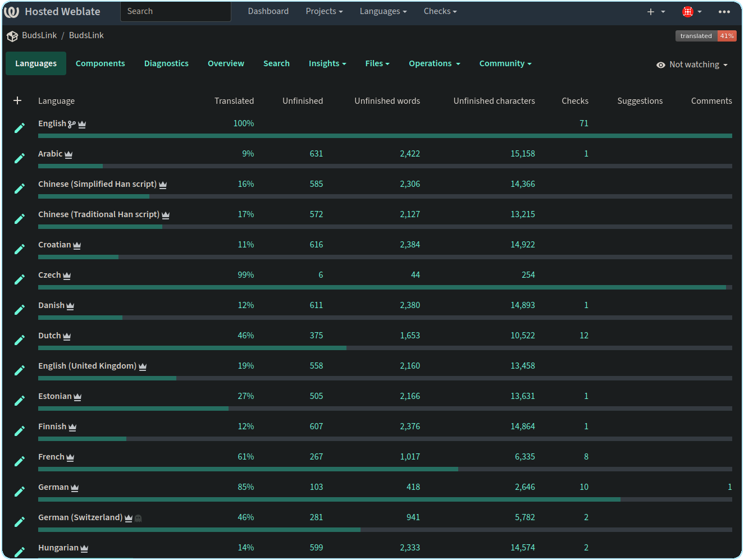The image size is (744, 560).
Task: Expand the Projects dropdown in the navbar
Action: coord(324,11)
